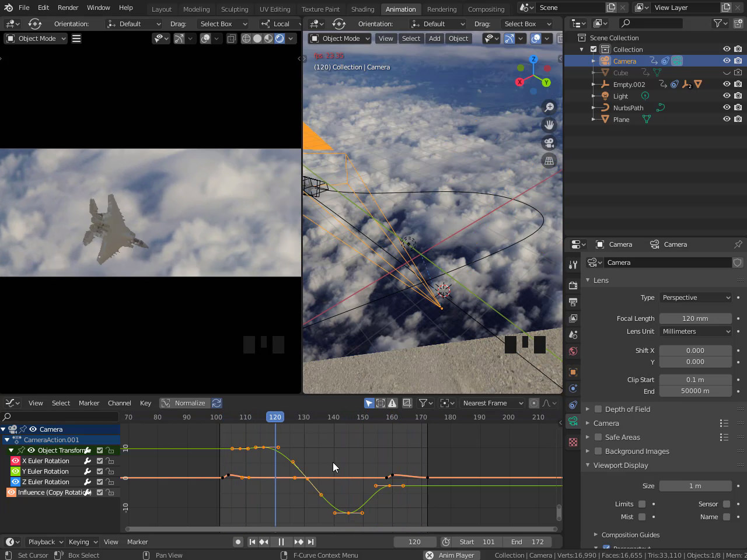Click the Focal Length 120 mm field
This screenshot has width=747, height=560.
[695, 318]
